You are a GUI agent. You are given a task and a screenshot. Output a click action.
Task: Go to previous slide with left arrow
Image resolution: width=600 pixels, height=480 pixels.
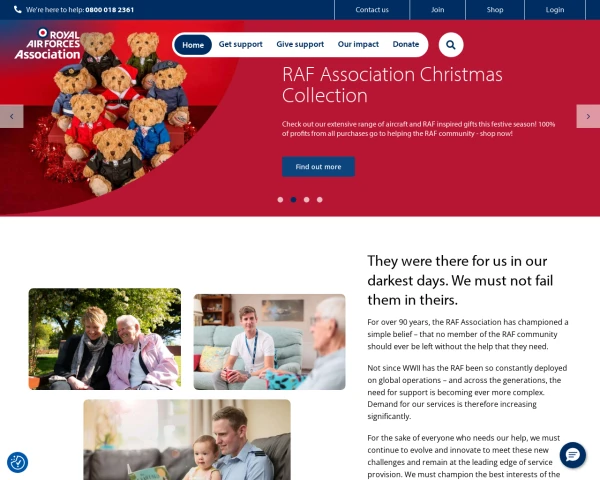[x=11, y=116]
